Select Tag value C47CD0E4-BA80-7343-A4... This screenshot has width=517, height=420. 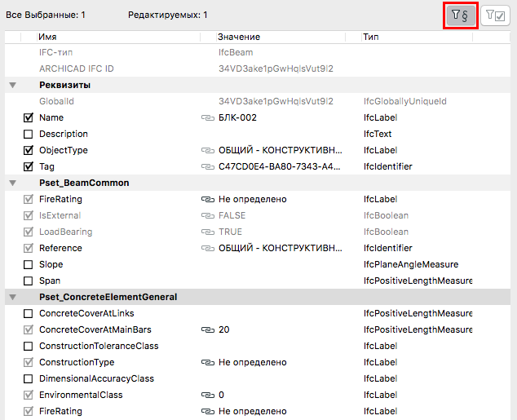coord(279,167)
